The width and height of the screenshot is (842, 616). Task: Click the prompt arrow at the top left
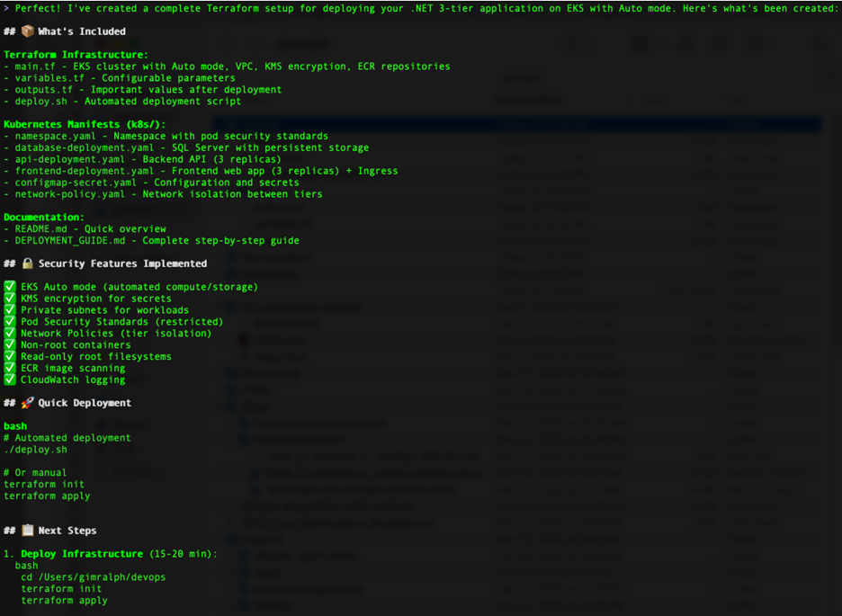[x=6, y=7]
